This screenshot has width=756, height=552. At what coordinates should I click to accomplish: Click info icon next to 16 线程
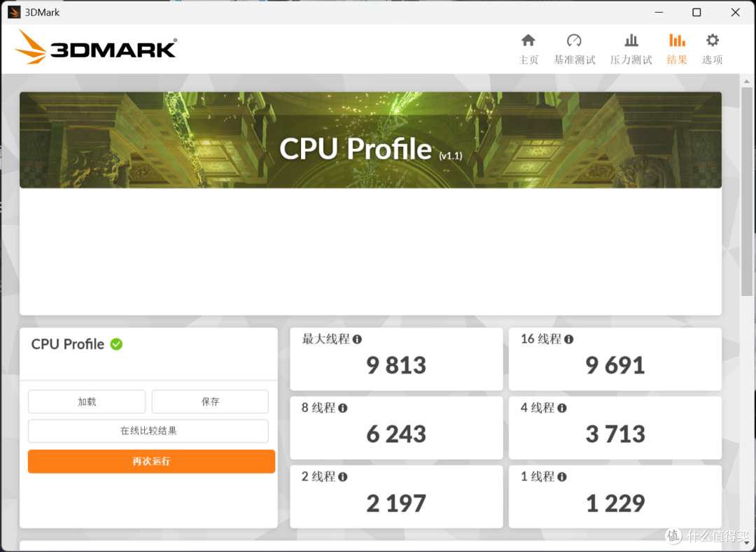[x=569, y=339]
